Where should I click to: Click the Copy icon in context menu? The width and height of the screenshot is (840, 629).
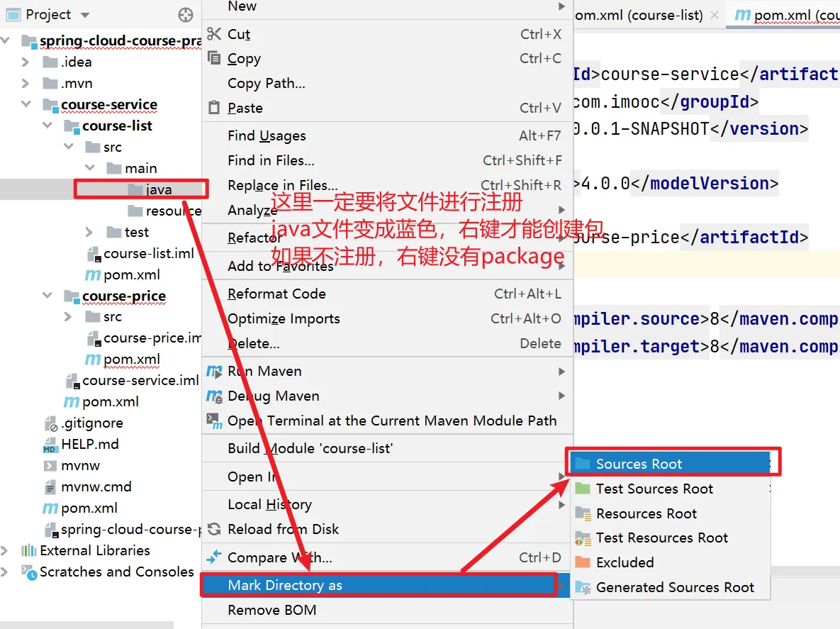(x=214, y=58)
